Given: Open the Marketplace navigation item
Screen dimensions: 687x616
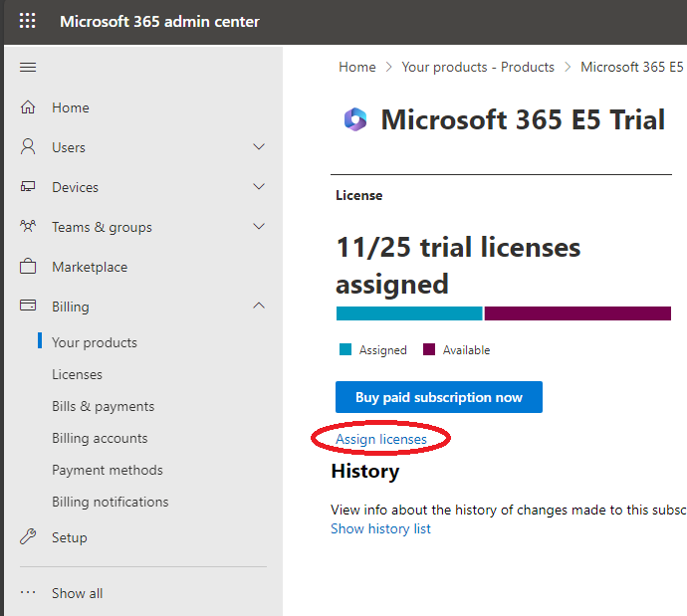Looking at the screenshot, I should click(90, 267).
